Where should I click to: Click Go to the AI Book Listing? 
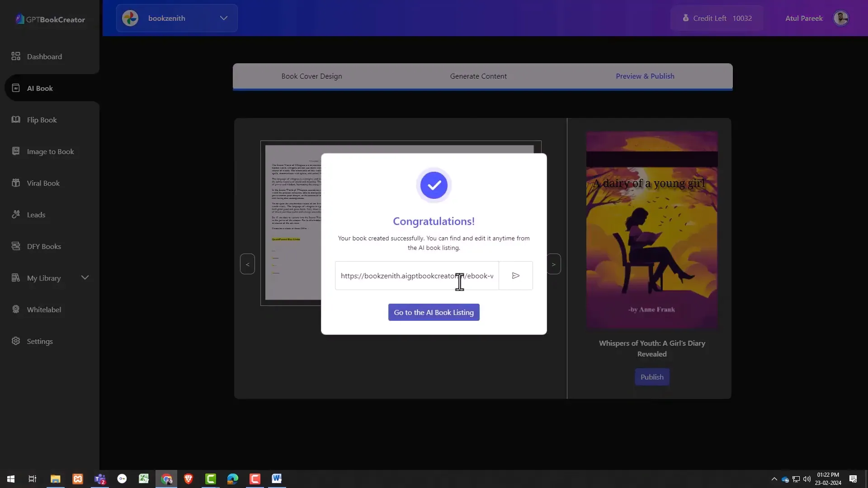click(434, 312)
